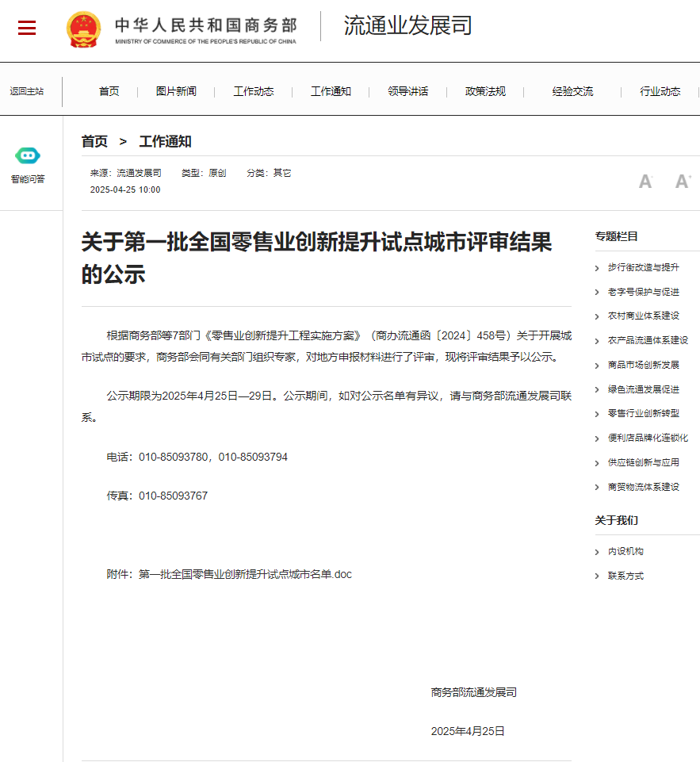Click the 流通业发展司 header title

pyautogui.click(x=407, y=26)
